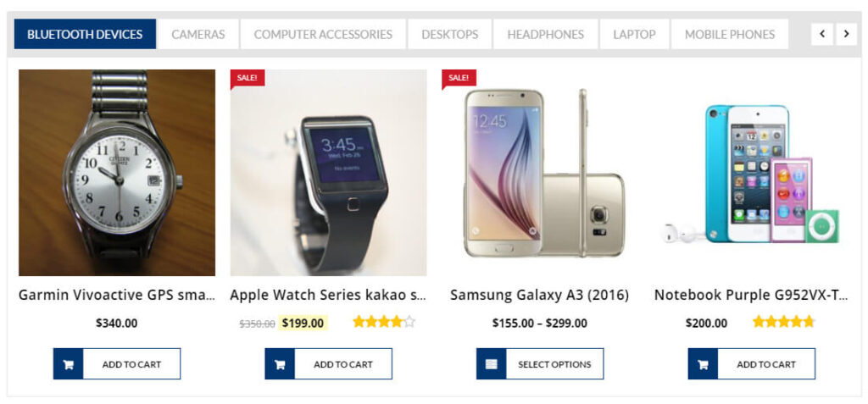Click cart icon under Garmin Vivoactive watch

point(69,364)
